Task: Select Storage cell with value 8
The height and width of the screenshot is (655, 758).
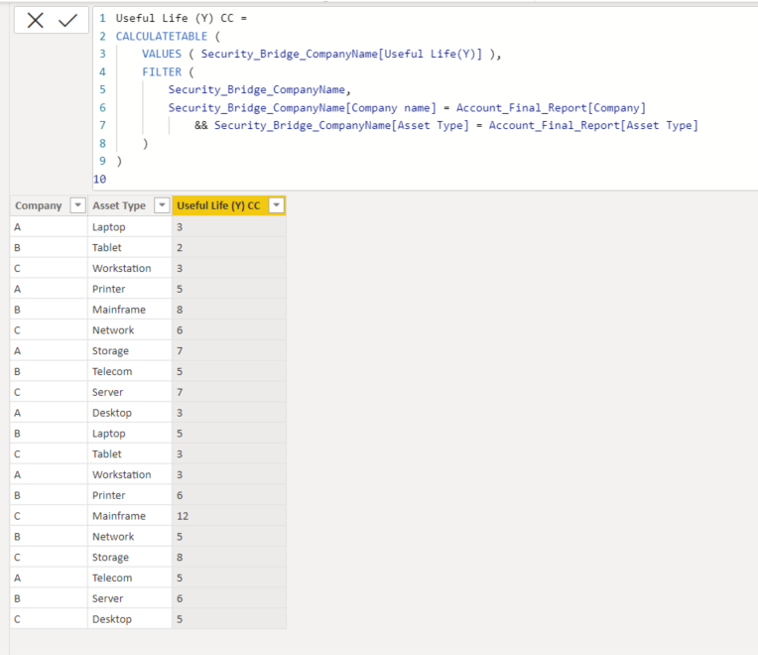Action: point(130,557)
